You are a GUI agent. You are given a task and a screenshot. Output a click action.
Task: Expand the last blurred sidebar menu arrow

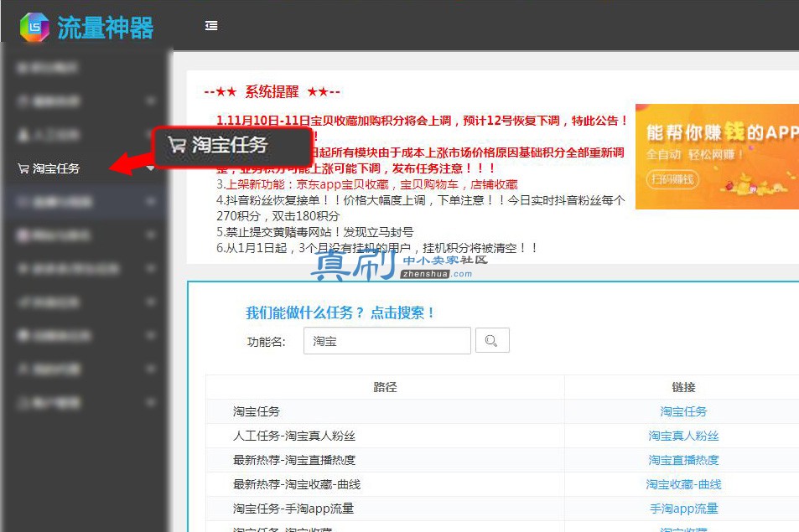[x=150, y=403]
